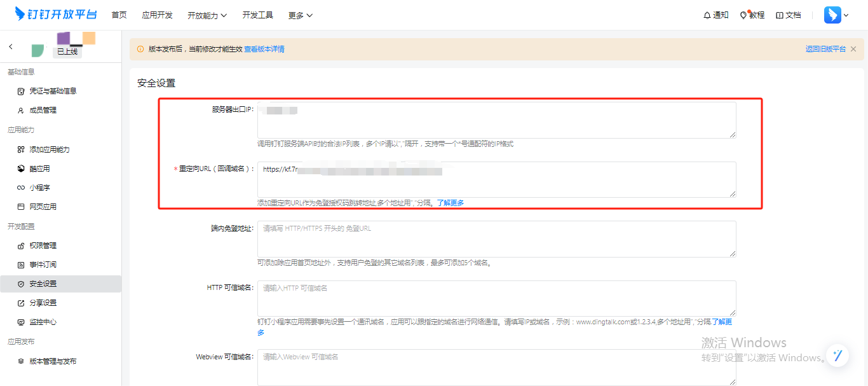Close the orange version notice banner
Viewport: 868px width, 386px height.
click(x=853, y=49)
